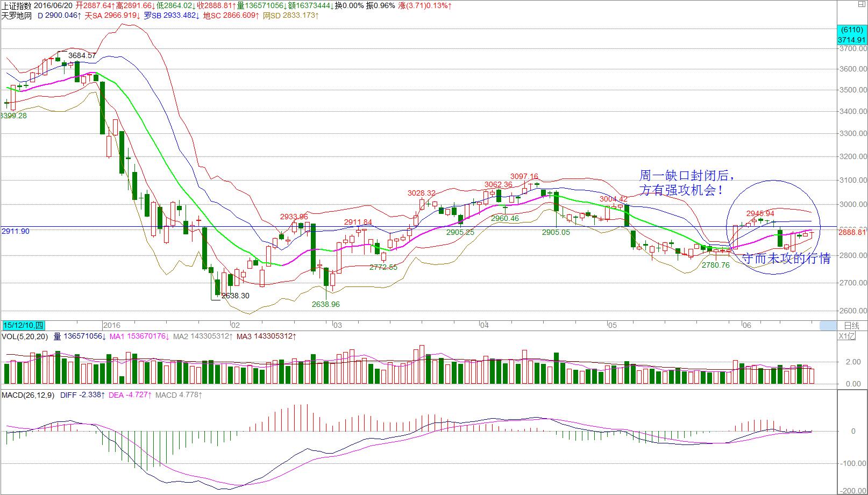This screenshot has width=868, height=495.
Task: Click the 2.00 volume axis label
Action: coord(853,362)
